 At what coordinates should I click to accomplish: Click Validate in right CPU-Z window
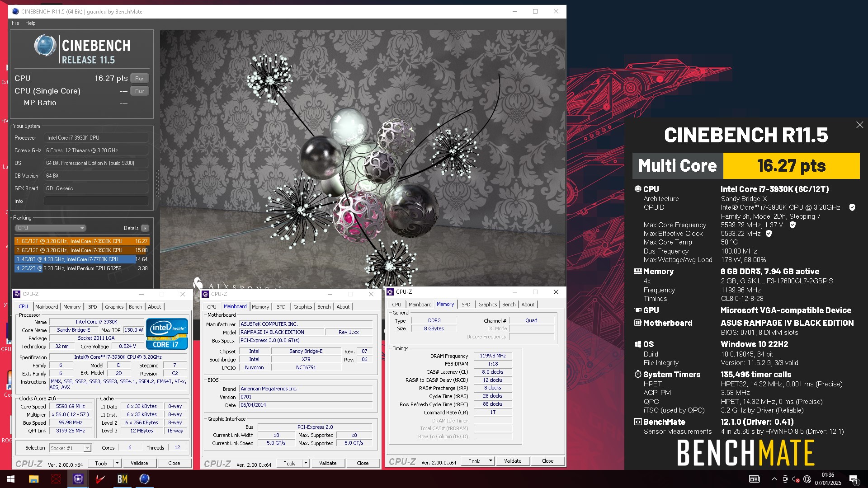tap(513, 461)
